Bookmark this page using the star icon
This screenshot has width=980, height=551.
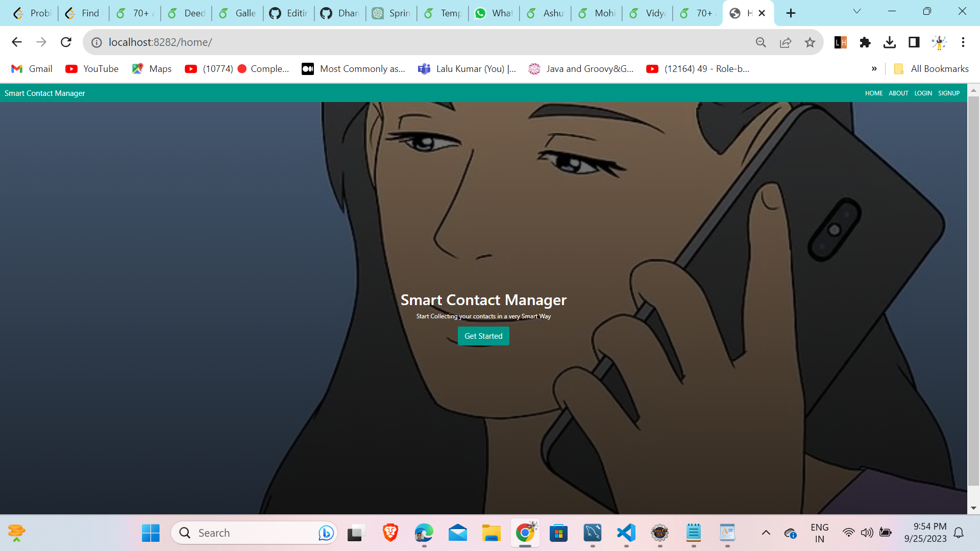coord(810,42)
